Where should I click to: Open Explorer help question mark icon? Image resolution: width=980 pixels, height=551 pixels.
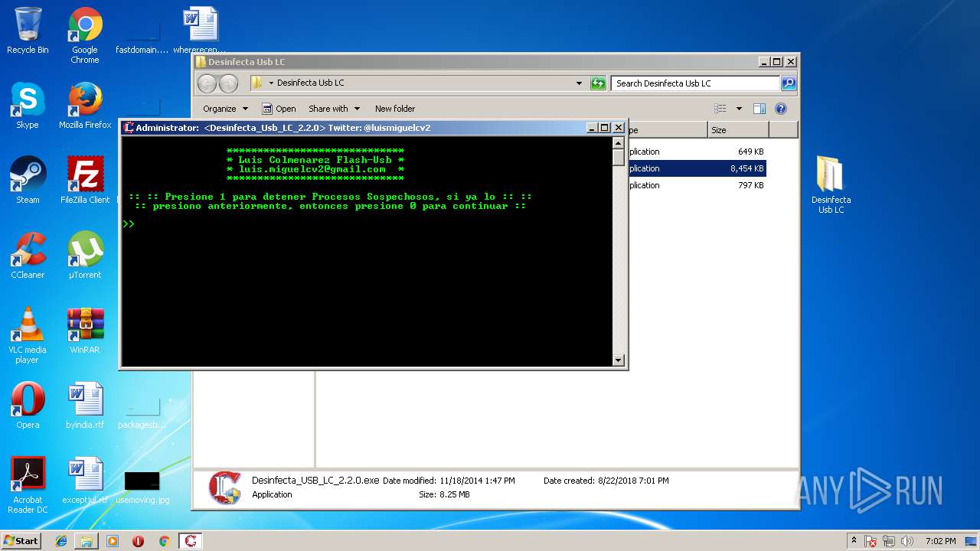781,109
